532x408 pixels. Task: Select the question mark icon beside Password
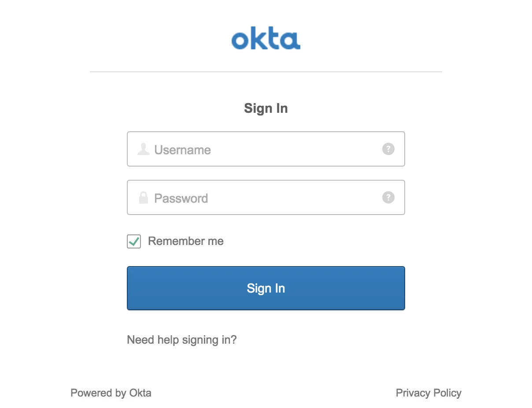tap(388, 197)
